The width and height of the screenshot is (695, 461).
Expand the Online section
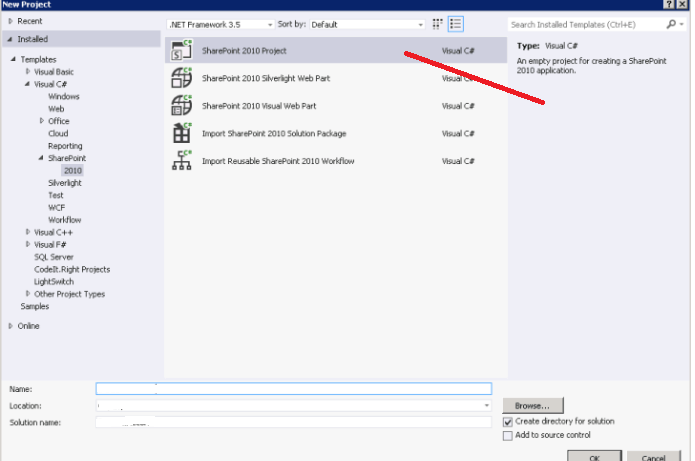click(x=11, y=326)
